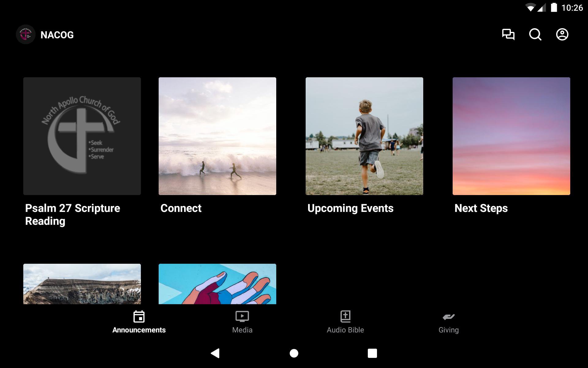Open the mountain cliff image tile
The width and height of the screenshot is (588, 368).
(x=82, y=284)
